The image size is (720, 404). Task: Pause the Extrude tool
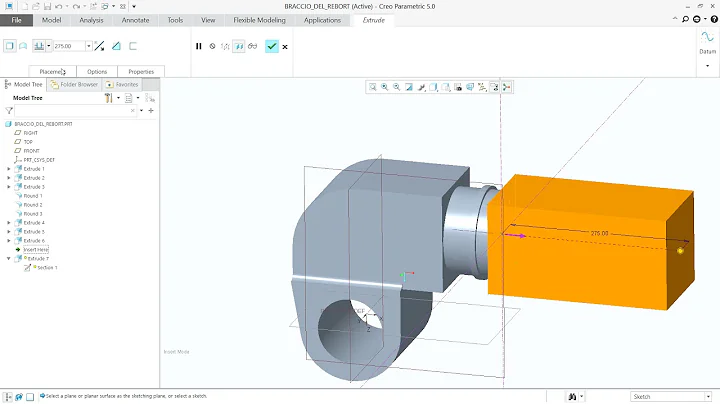tap(198, 46)
